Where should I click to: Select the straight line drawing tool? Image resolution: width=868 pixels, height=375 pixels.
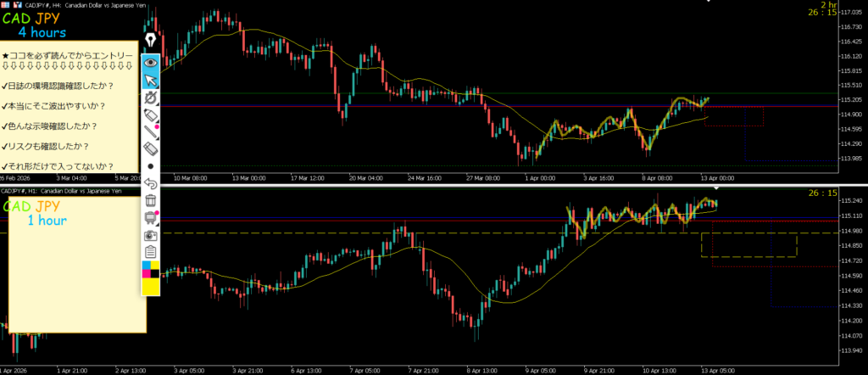click(x=151, y=132)
